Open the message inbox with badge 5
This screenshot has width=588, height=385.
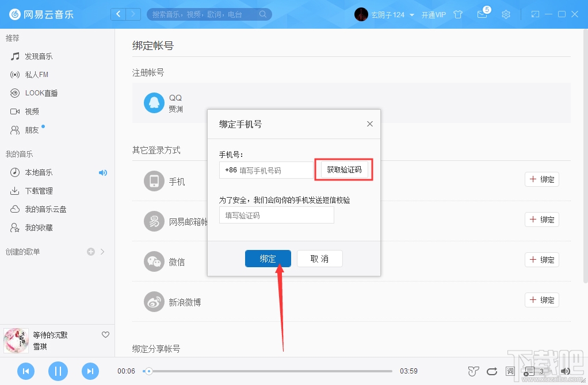482,14
